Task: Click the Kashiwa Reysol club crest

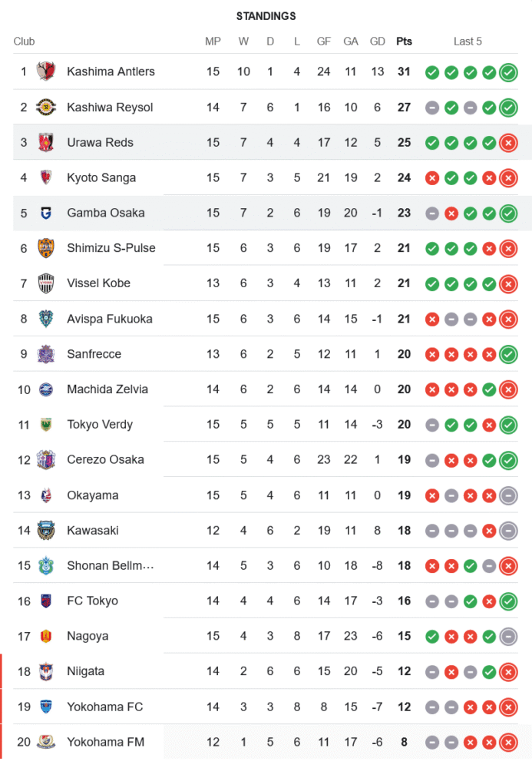Action: [x=46, y=107]
